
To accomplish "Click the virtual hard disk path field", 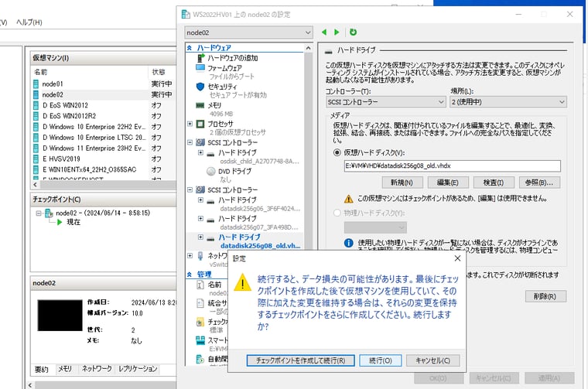I will pyautogui.click(x=453, y=166).
